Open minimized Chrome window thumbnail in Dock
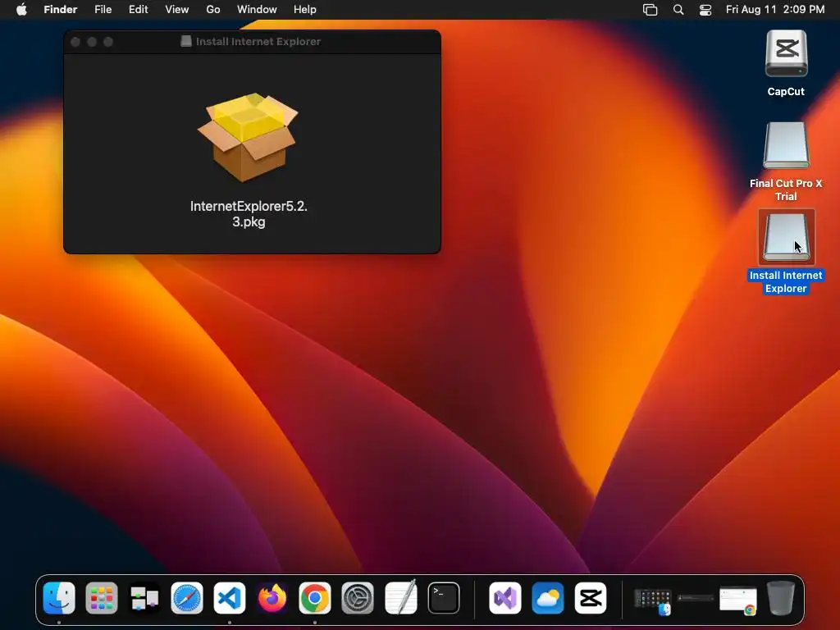 [x=738, y=600]
